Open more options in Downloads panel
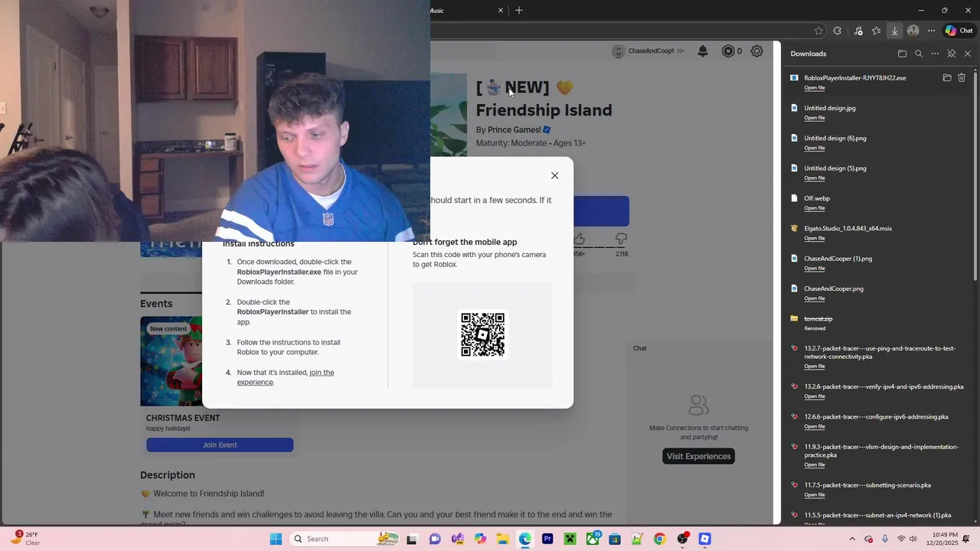Viewport: 980px width, 551px height. (935, 54)
